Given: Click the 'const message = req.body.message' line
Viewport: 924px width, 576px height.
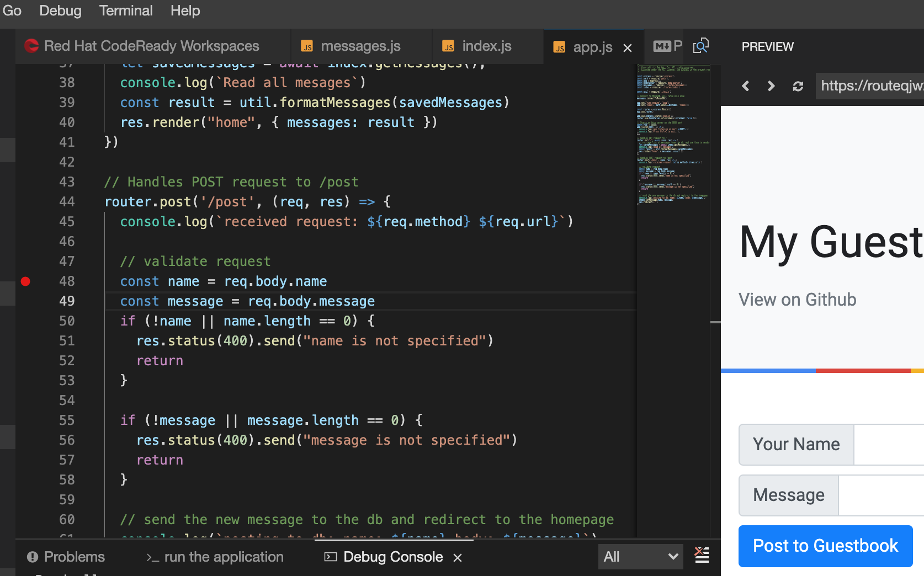Looking at the screenshot, I should coord(247,301).
